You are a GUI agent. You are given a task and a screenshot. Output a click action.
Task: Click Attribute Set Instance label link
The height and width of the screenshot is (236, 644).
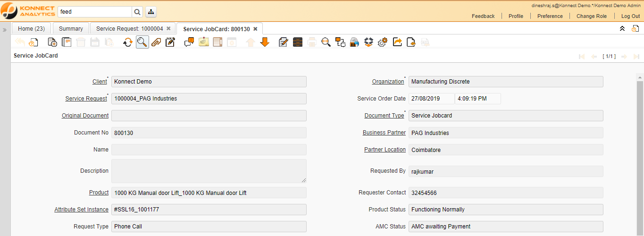coord(81,210)
